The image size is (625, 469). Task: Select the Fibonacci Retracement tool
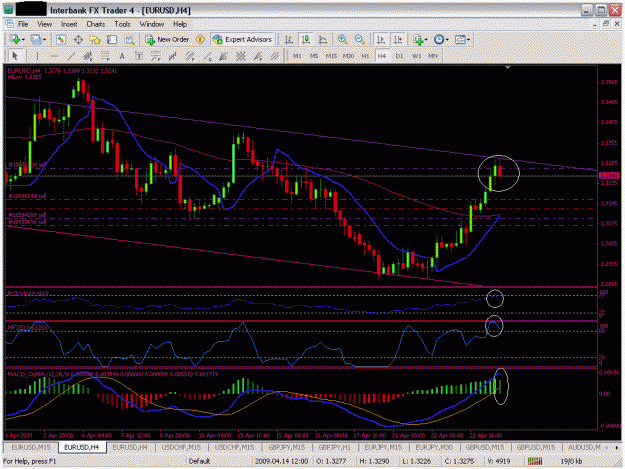click(105, 56)
